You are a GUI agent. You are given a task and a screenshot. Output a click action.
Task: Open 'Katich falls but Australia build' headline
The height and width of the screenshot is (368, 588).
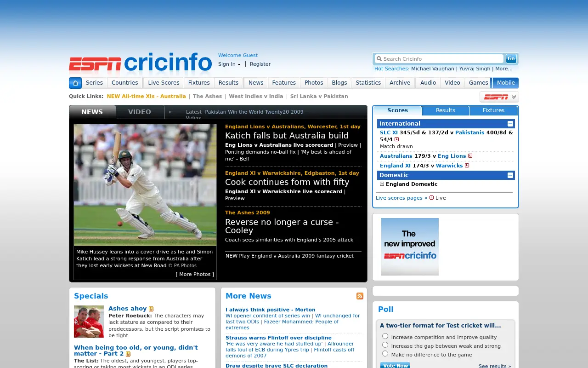(x=287, y=136)
